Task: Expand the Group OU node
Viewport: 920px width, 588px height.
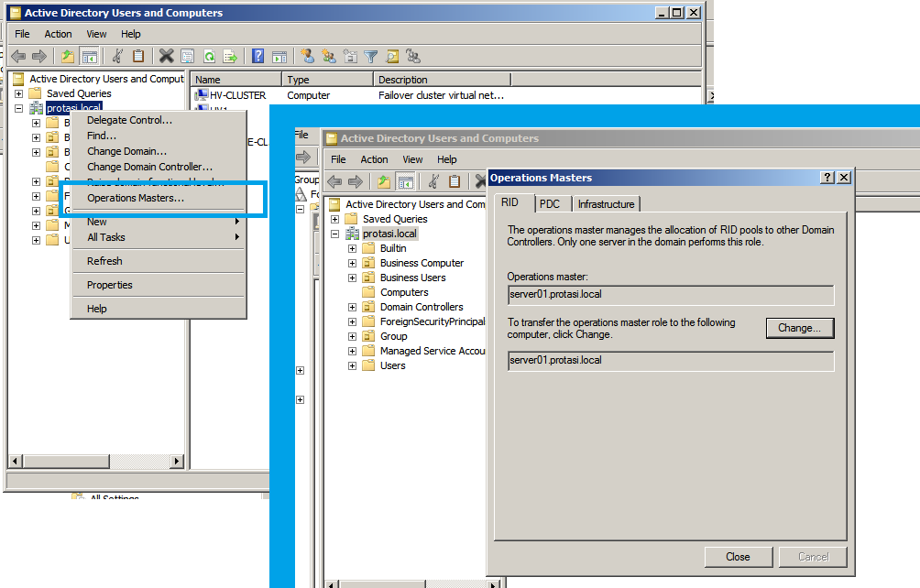Action: 352,336
